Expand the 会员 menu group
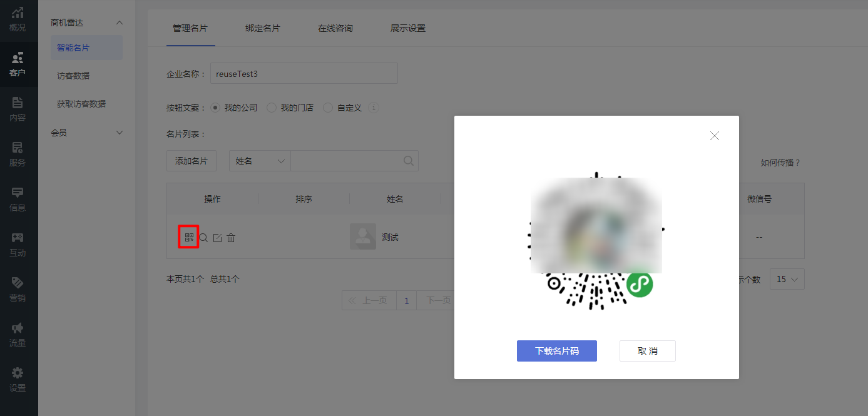 coord(120,133)
